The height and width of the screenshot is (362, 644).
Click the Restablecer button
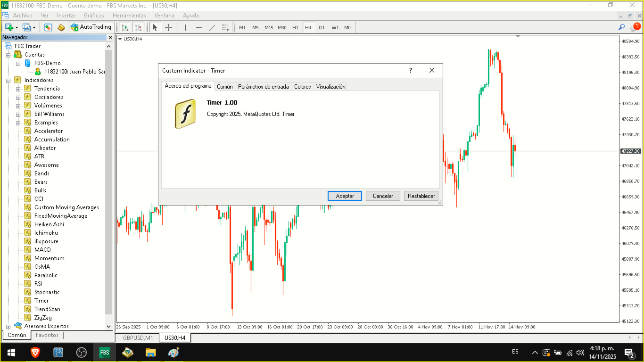tap(421, 196)
